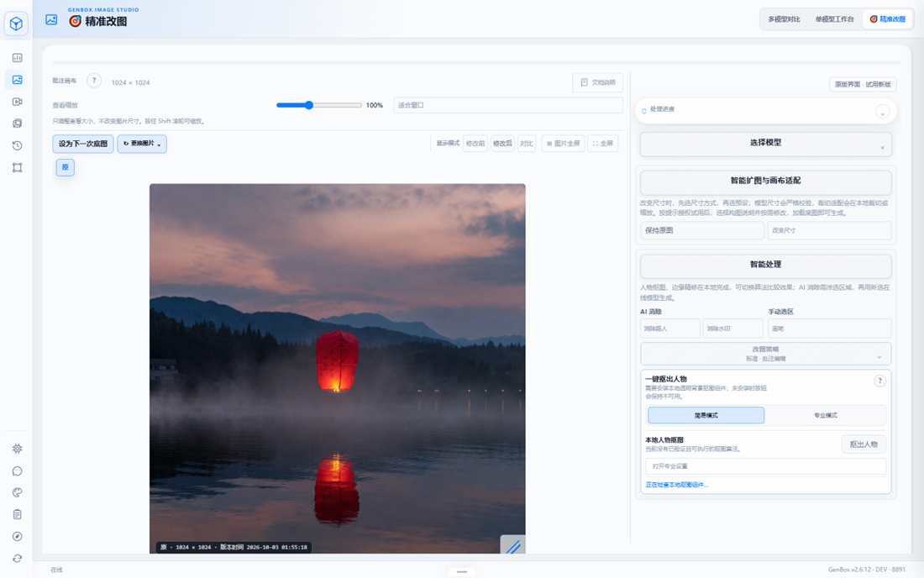Open the history clock sidebar icon
The image size is (924, 578).
tap(17, 145)
